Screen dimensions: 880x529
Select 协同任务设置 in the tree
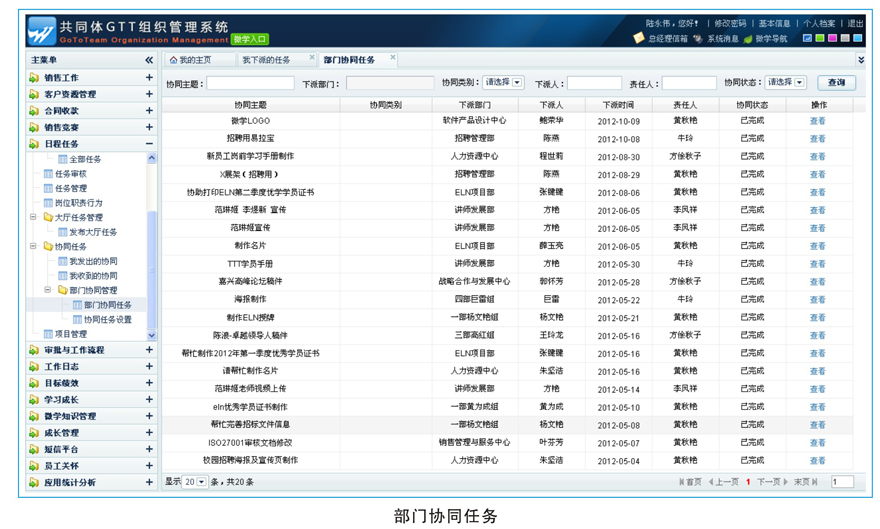click(107, 320)
